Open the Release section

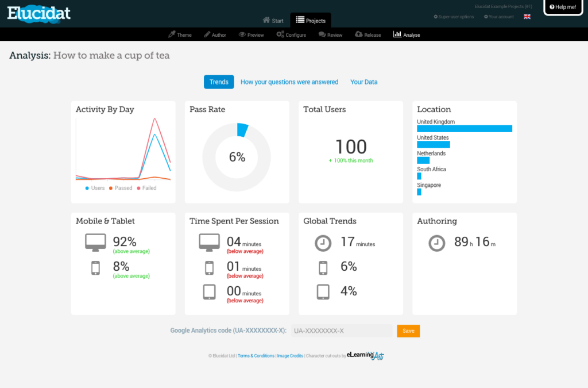coord(368,35)
